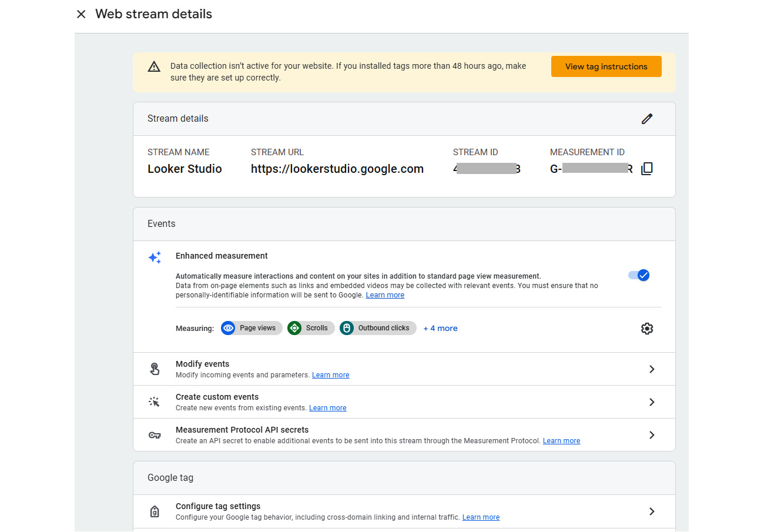Viewport: 764px width, 532px height.
Task: Click the Scrolls chip label
Action: click(x=317, y=328)
